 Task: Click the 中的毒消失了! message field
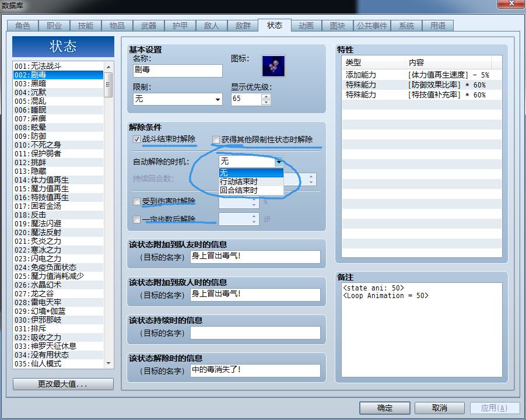(255, 370)
